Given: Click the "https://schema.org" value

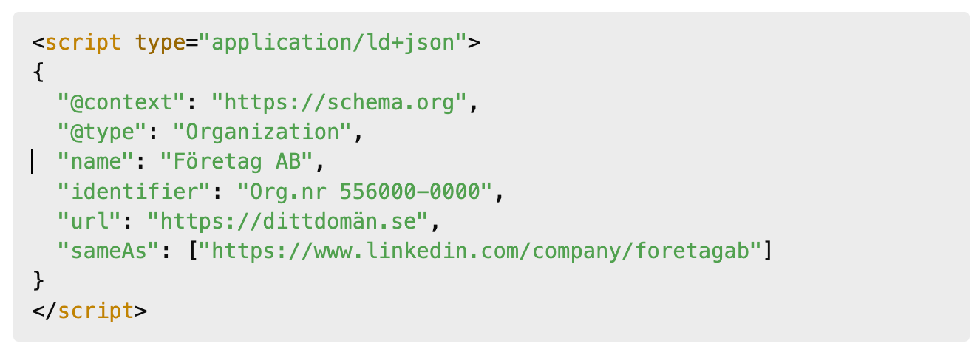Looking at the screenshot, I should click(339, 102).
